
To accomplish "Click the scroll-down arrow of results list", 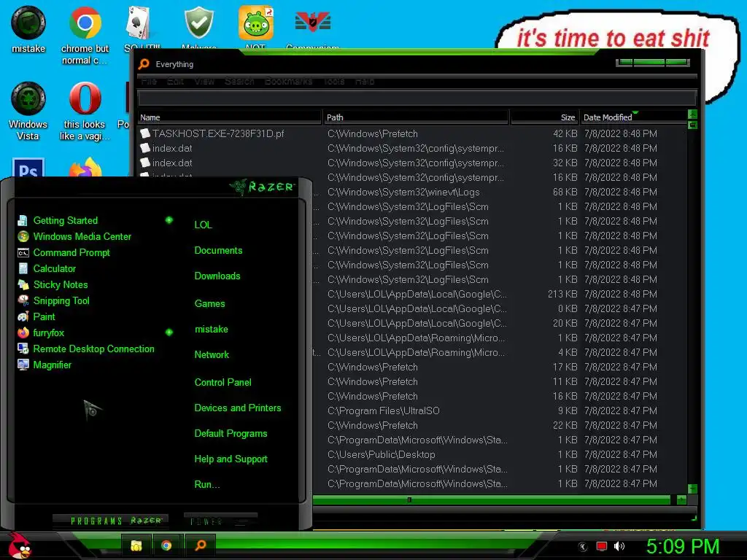I will click(692, 489).
